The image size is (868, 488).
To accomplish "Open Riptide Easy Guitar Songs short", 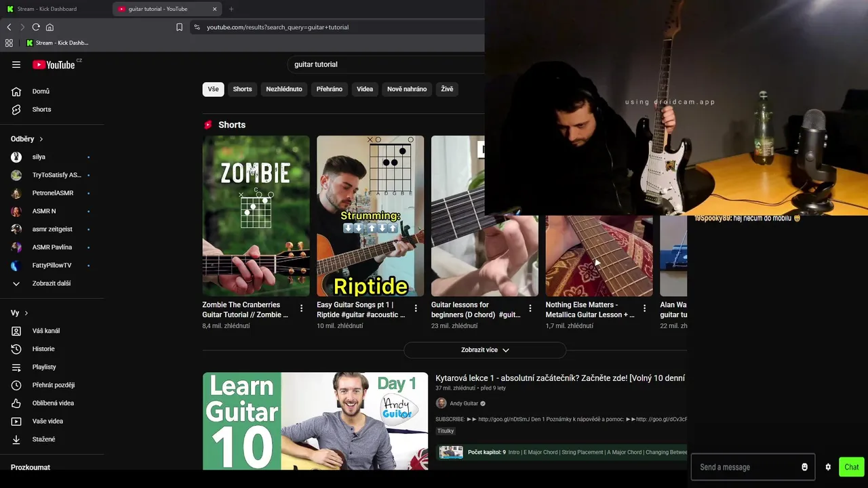I will coord(370,216).
